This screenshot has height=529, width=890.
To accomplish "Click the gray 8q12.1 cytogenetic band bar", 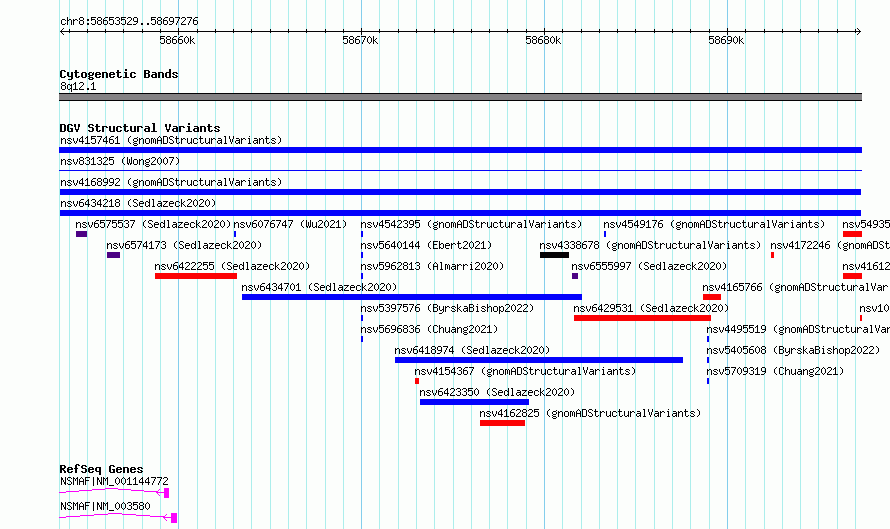I will [460, 97].
